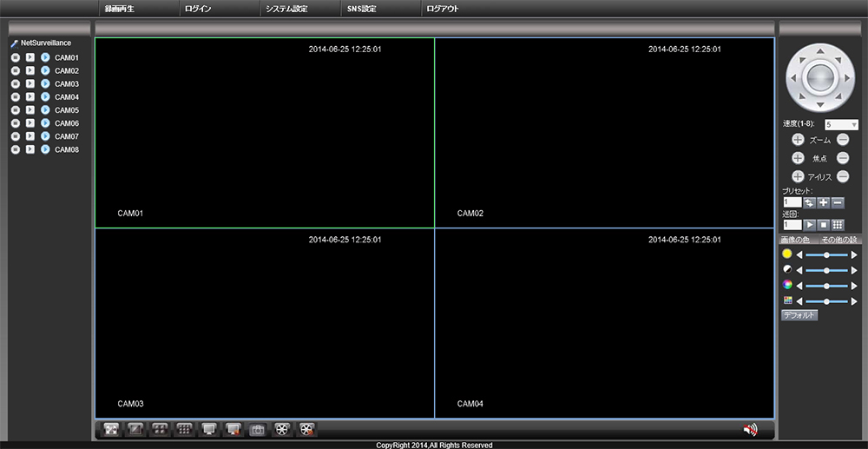Screen dimensions: 868x449
Task: Click the NetSurveillance device icon
Action: click(15, 43)
